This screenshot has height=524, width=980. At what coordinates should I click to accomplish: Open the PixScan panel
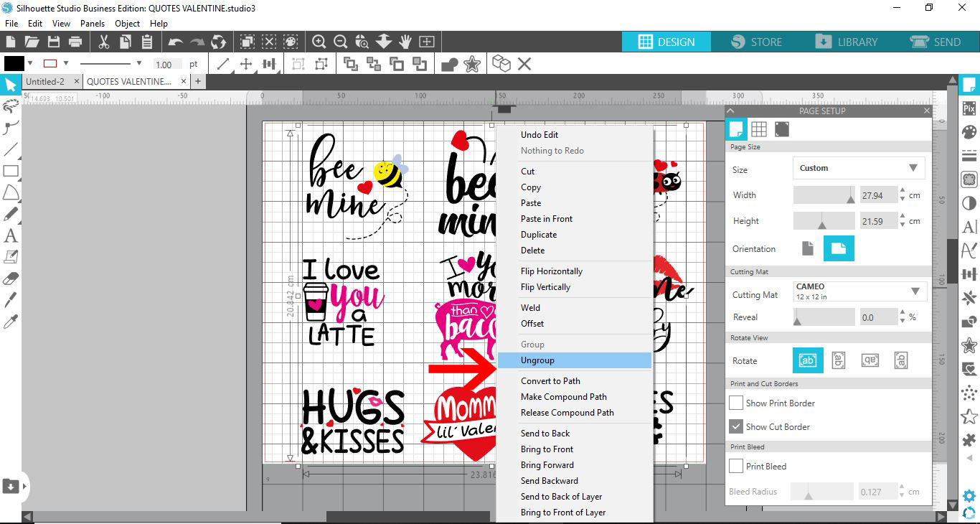969,108
